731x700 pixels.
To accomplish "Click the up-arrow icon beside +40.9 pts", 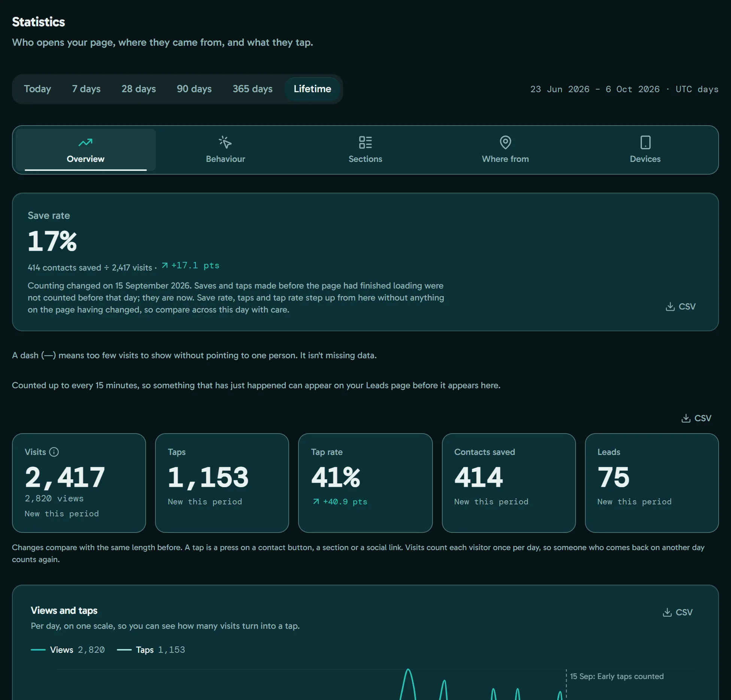I will point(316,501).
